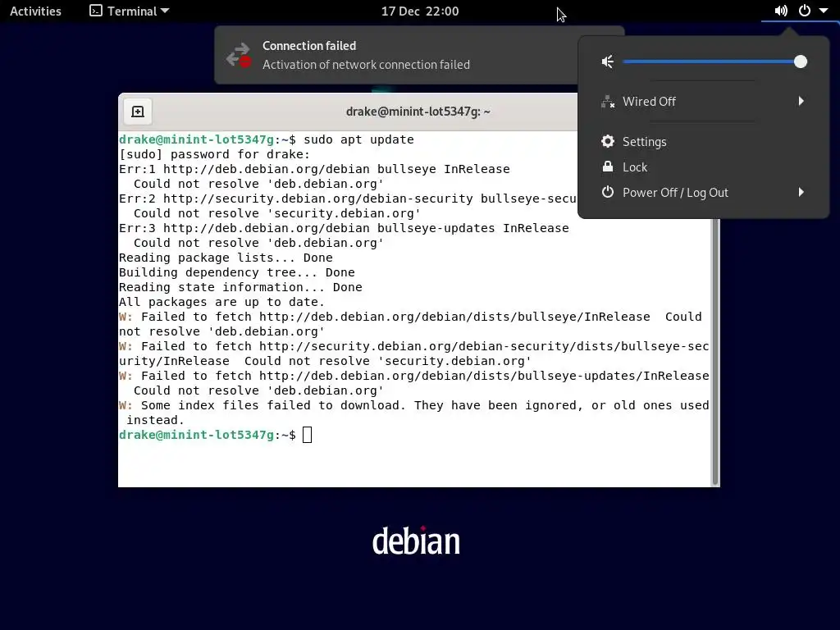Click the volume icon in top bar
840x630 pixels.
click(x=781, y=11)
